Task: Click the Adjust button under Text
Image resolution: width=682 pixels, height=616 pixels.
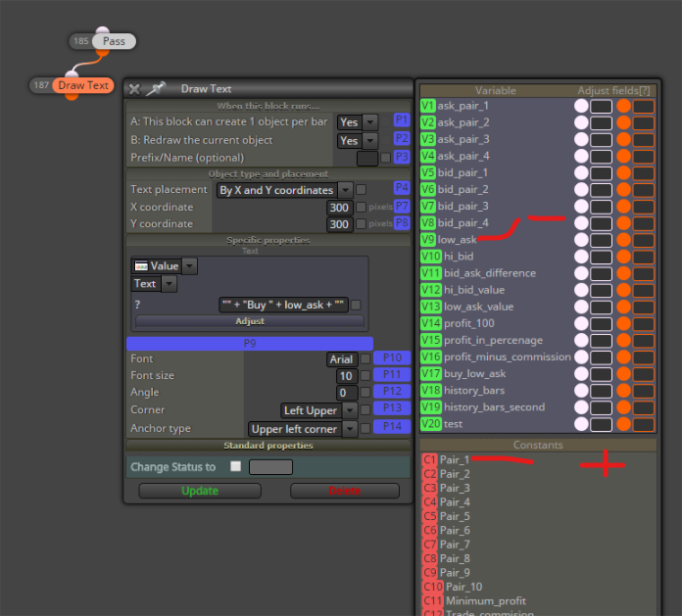Action: pyautogui.click(x=250, y=321)
